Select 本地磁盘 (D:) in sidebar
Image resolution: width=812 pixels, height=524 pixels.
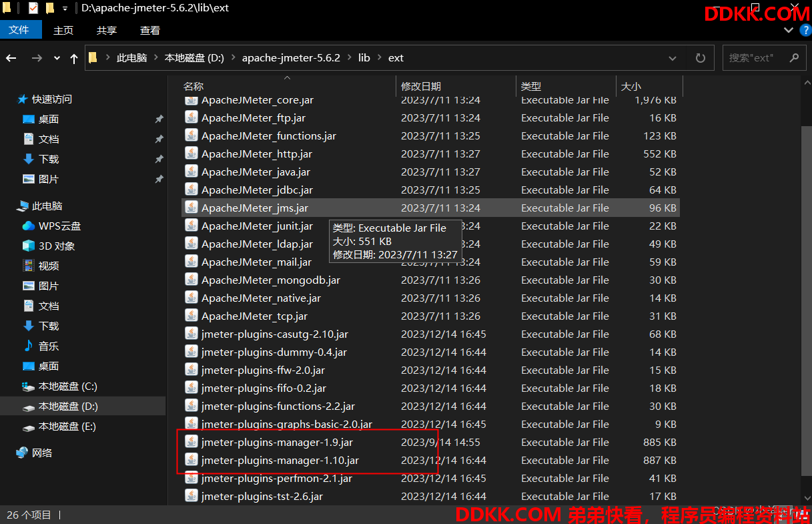[68, 406]
